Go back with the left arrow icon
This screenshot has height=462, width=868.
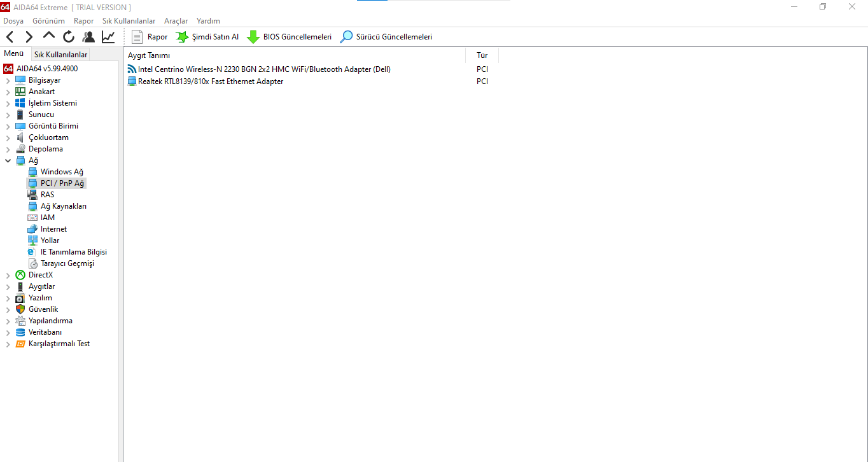pos(10,37)
